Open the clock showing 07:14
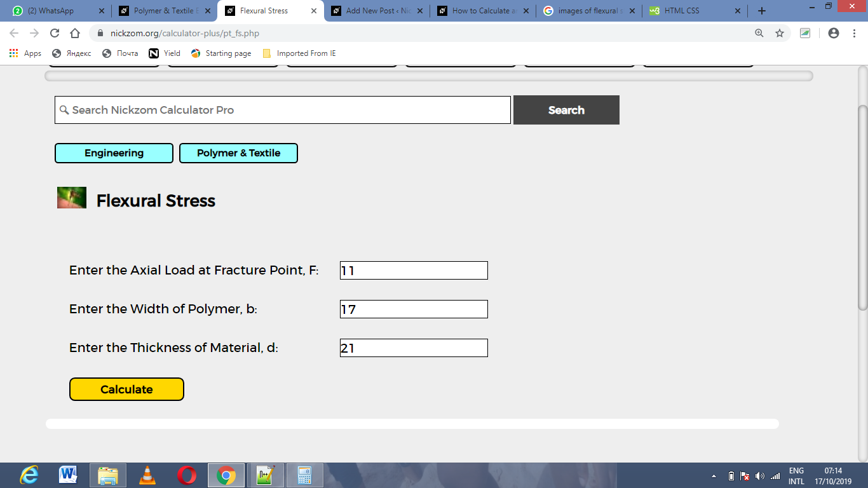The height and width of the screenshot is (488, 868). click(x=833, y=476)
